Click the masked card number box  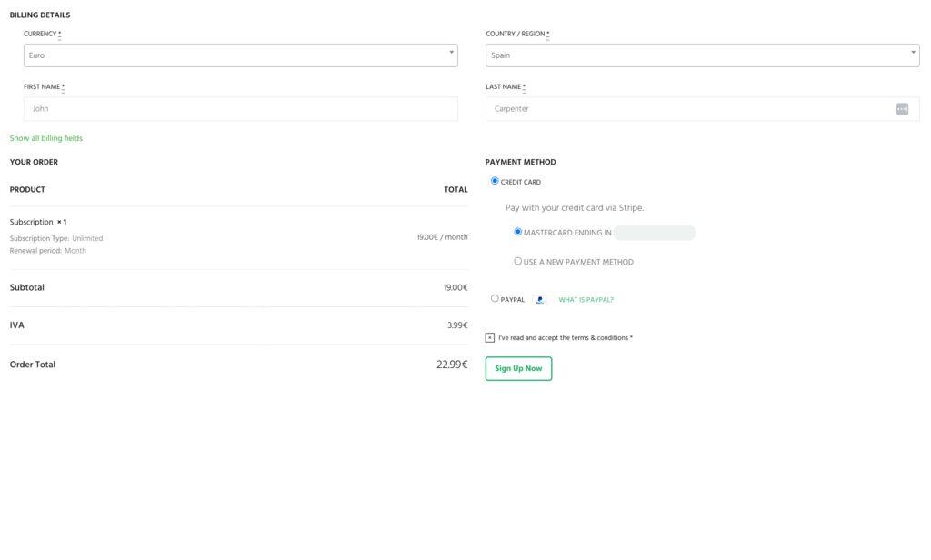click(x=655, y=233)
